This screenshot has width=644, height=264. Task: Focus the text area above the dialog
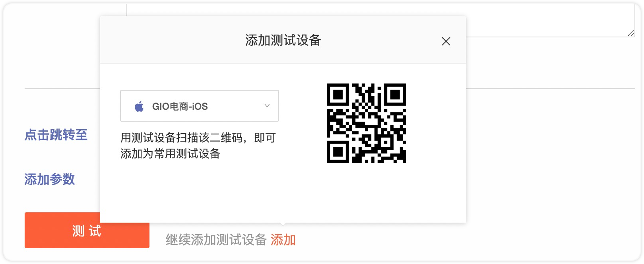pos(550,20)
